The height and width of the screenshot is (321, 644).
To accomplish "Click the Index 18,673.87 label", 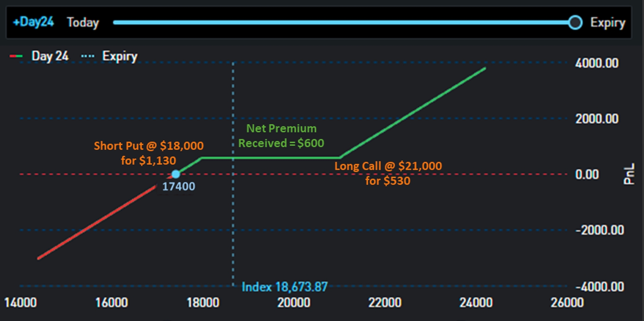I will coord(285,287).
